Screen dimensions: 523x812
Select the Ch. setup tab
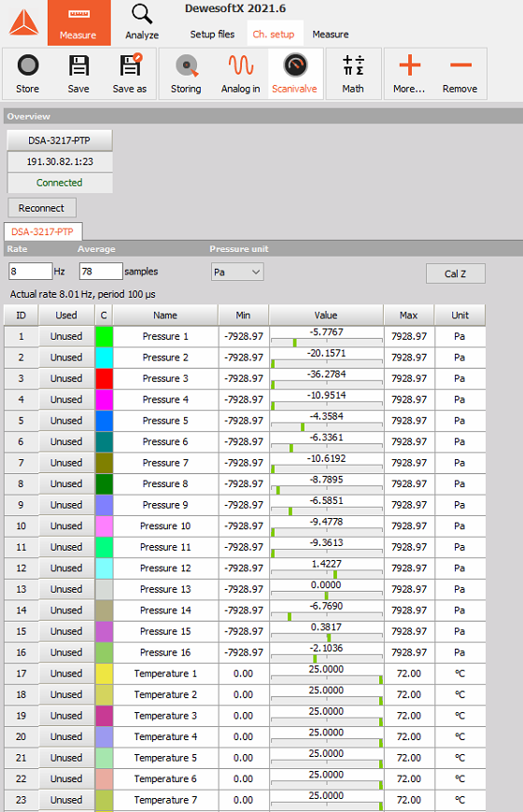coord(274,35)
